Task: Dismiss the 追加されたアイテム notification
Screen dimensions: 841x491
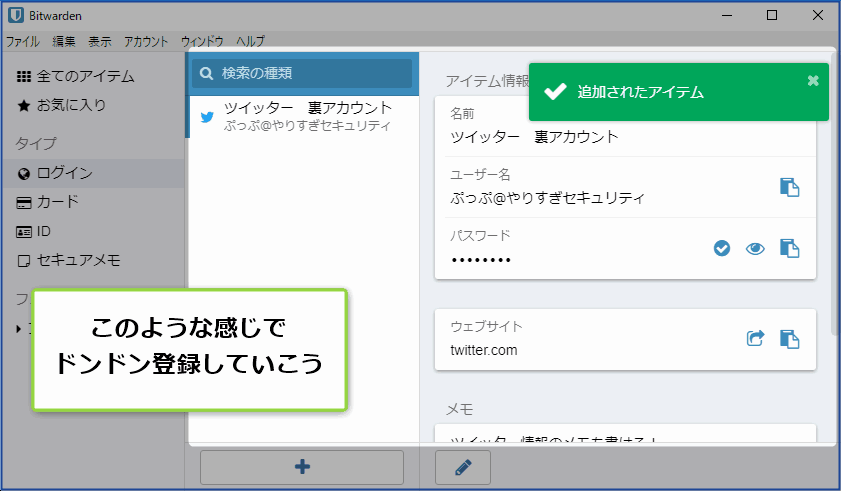Action: pos(813,80)
